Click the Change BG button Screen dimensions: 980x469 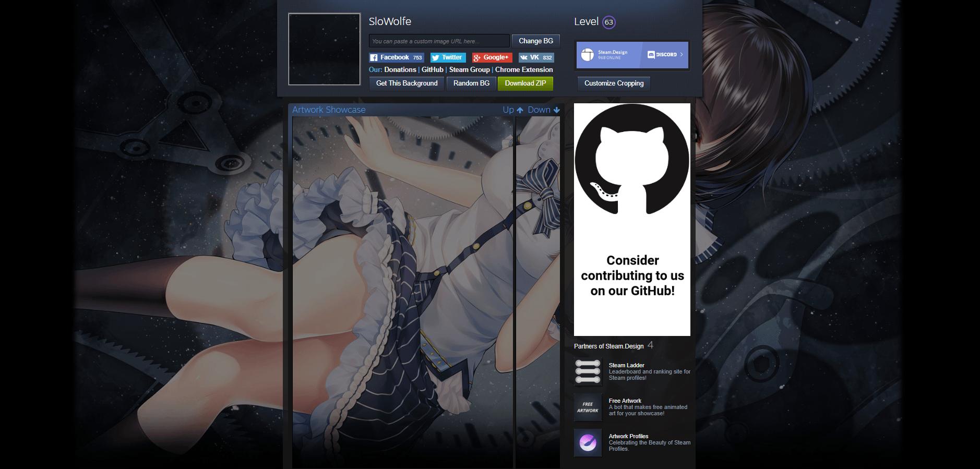pos(536,41)
